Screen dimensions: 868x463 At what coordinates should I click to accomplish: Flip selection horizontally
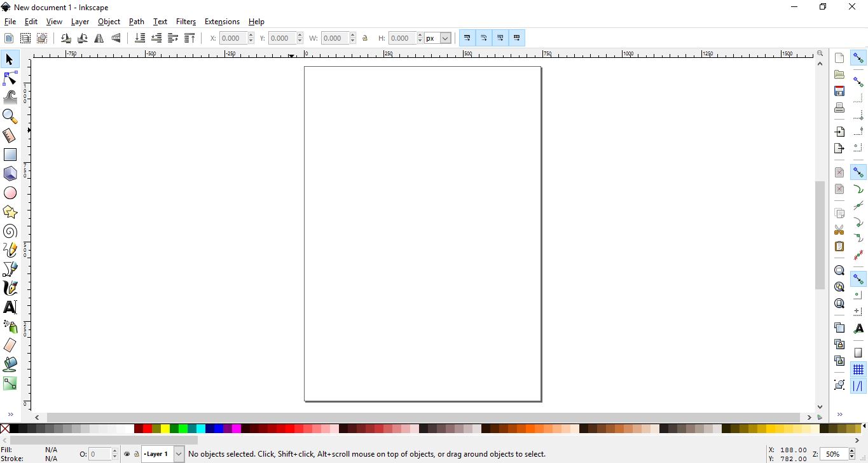point(99,38)
